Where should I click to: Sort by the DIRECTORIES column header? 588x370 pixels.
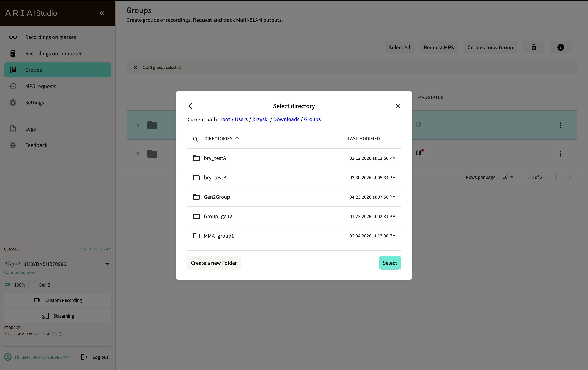(218, 139)
